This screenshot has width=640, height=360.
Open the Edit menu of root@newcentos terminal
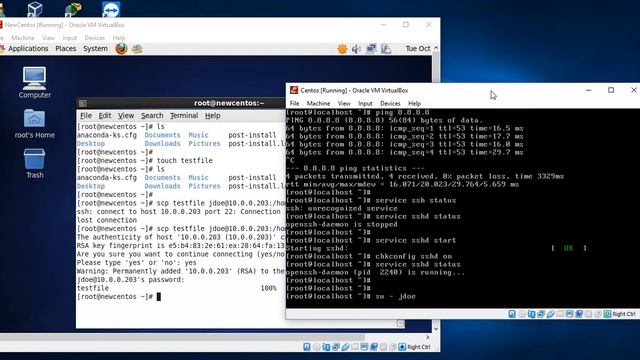(x=104, y=116)
